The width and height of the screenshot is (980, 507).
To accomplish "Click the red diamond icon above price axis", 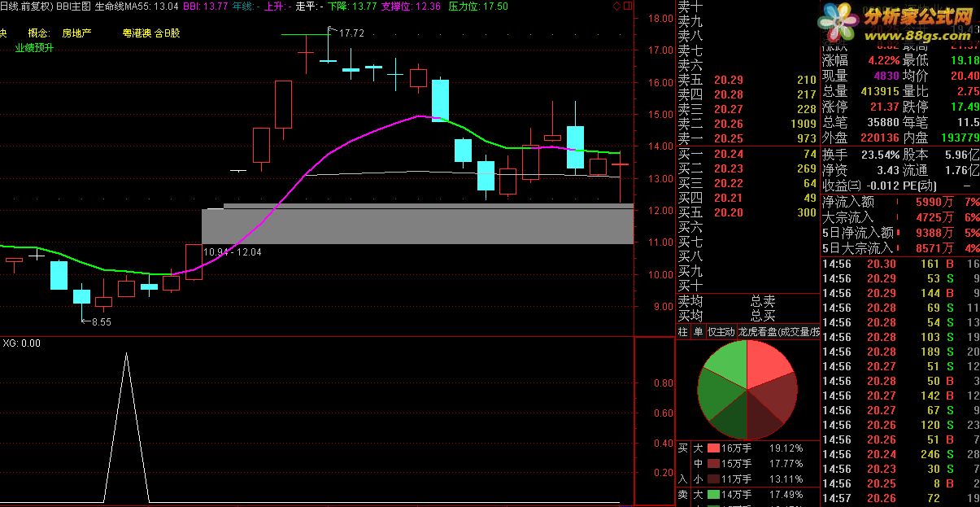I will (x=616, y=6).
